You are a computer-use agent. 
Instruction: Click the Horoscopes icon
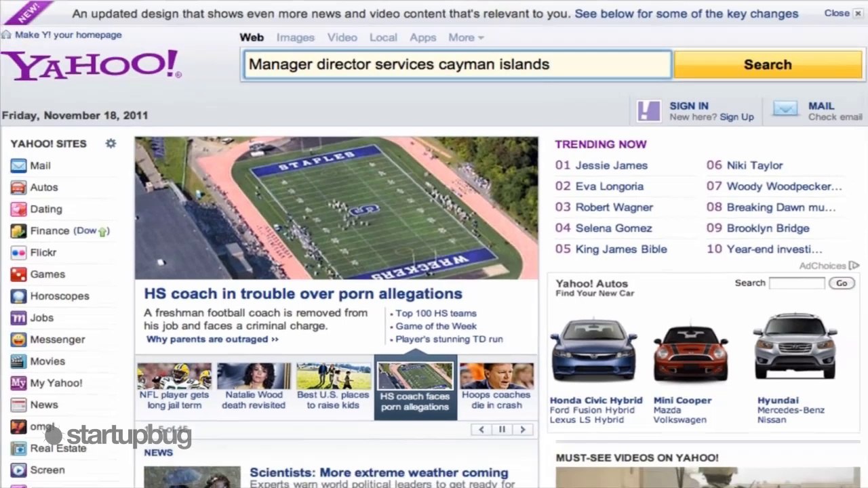point(18,296)
